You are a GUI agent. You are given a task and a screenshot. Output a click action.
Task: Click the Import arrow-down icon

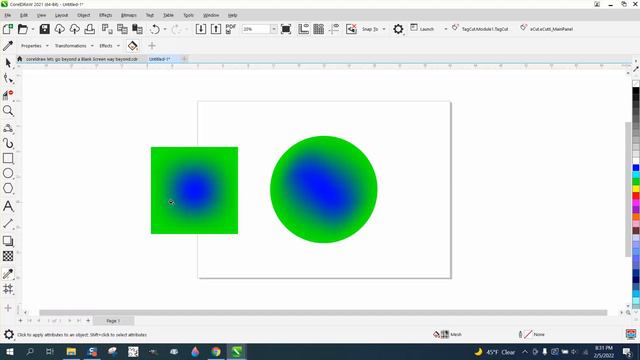(x=201, y=29)
